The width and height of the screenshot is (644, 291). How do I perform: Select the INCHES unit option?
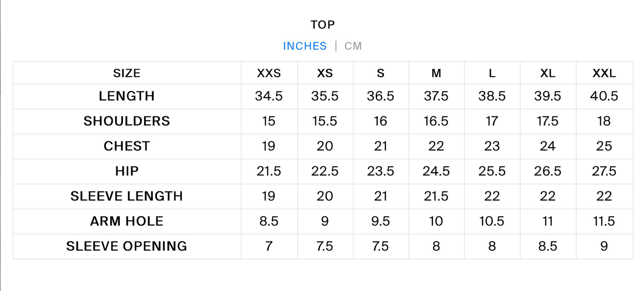point(305,46)
